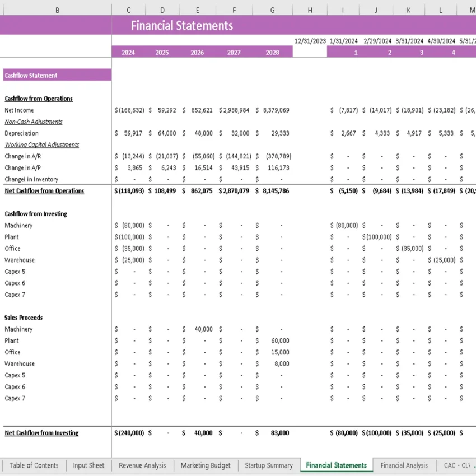Select the Net Cashflow from Operations label
The width and height of the screenshot is (476, 476).
tap(44, 190)
